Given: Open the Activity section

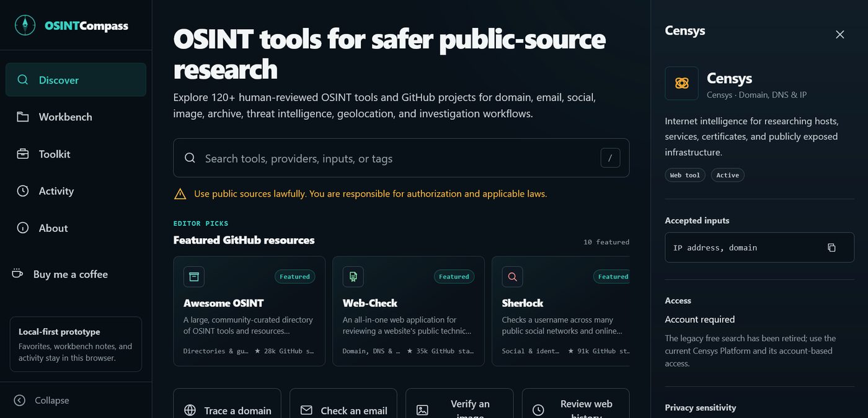Looking at the screenshot, I should point(76,191).
